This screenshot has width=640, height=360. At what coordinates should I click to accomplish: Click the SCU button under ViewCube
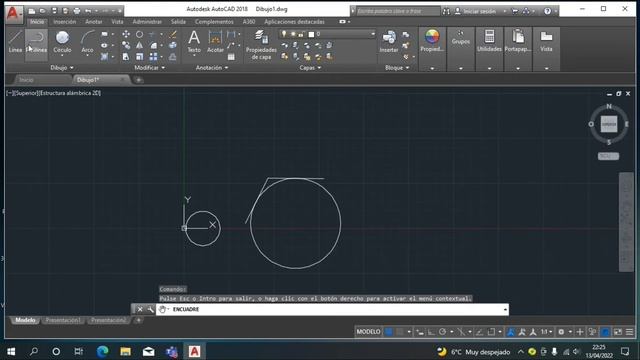point(608,156)
